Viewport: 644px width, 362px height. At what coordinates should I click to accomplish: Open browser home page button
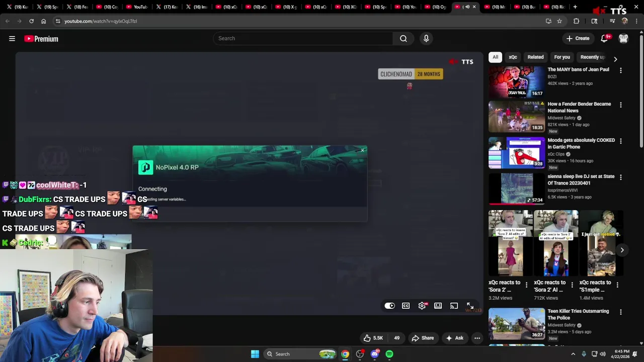(43, 21)
